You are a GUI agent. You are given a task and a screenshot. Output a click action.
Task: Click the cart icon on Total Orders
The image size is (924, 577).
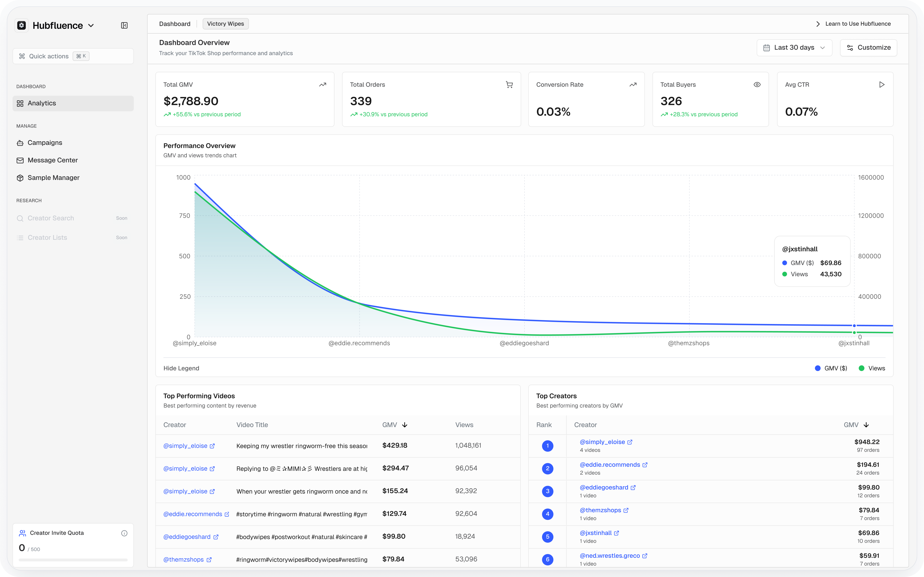(509, 85)
